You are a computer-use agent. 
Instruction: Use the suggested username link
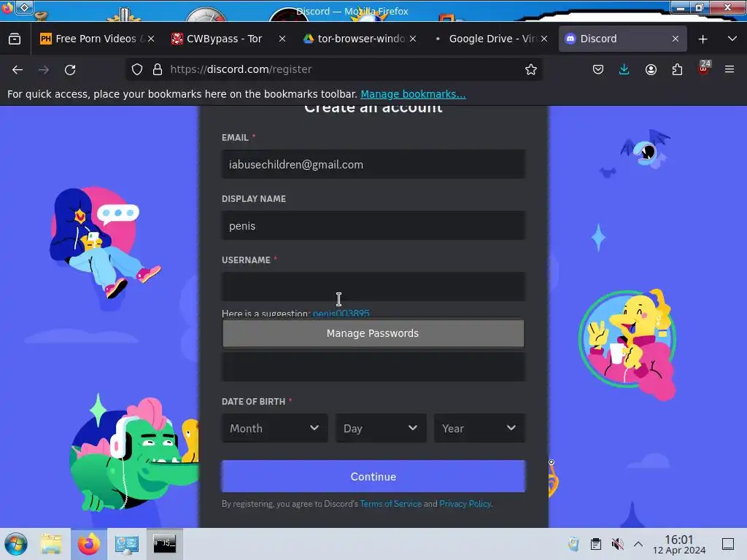341,314
